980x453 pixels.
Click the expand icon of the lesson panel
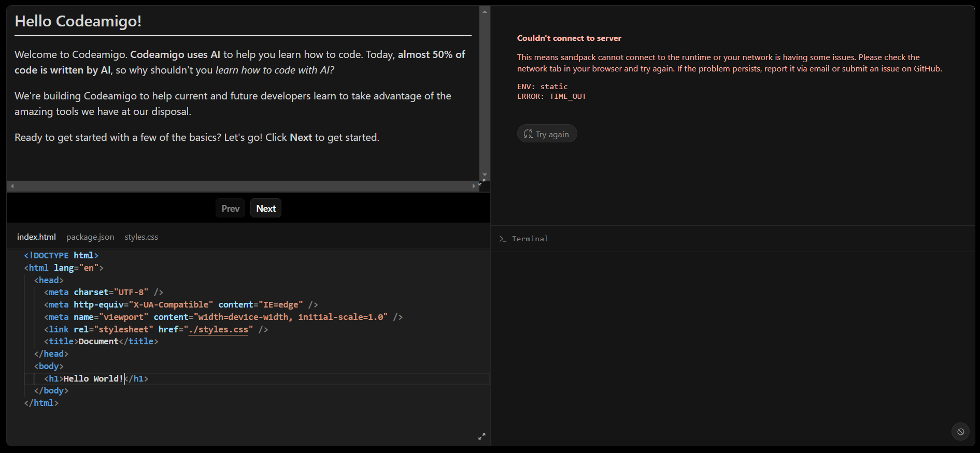point(482,183)
